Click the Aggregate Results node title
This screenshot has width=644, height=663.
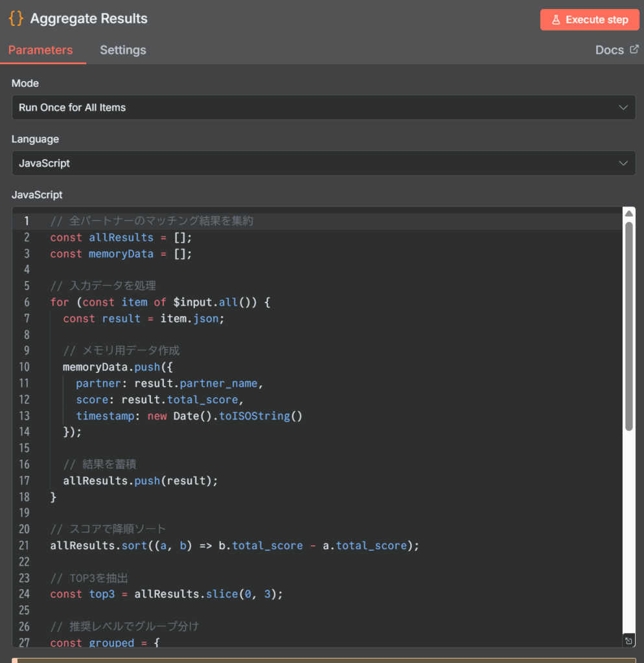point(89,19)
